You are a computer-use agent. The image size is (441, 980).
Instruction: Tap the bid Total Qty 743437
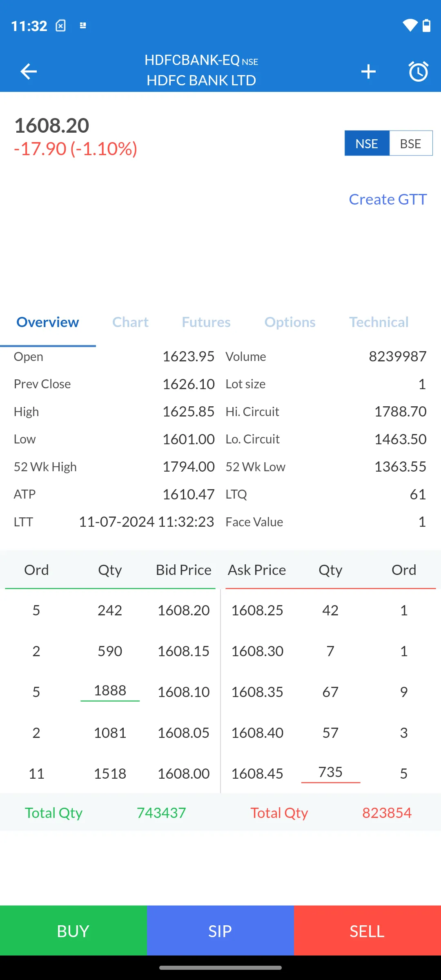pyautogui.click(x=161, y=813)
